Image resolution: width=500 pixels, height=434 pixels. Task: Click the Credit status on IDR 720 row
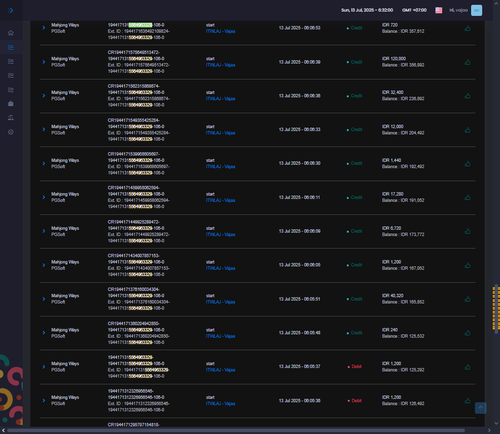pyautogui.click(x=355, y=28)
